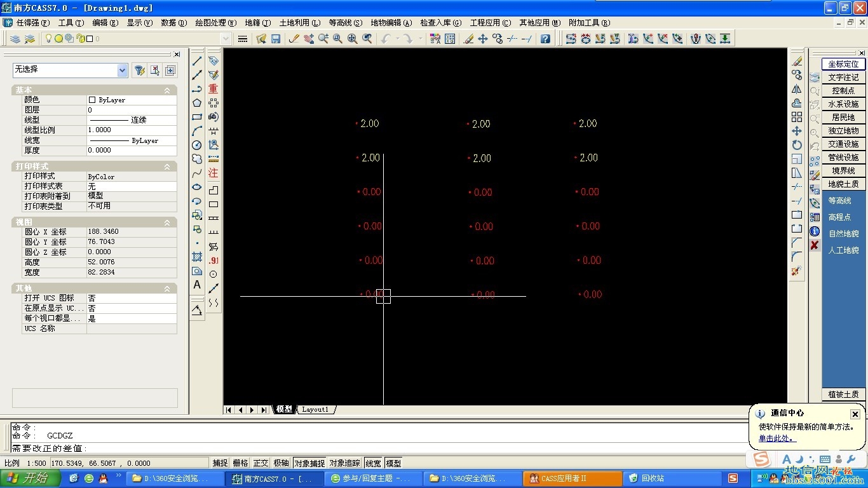Screen dimensions: 868x488
Task: Select the Revision cloud tool
Action: [197, 159]
